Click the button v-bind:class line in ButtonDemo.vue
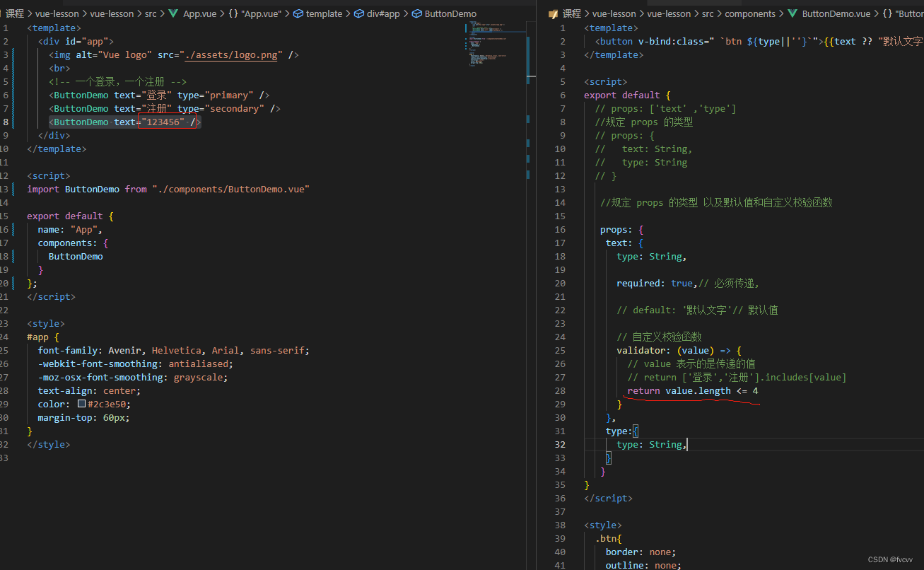 (759, 41)
